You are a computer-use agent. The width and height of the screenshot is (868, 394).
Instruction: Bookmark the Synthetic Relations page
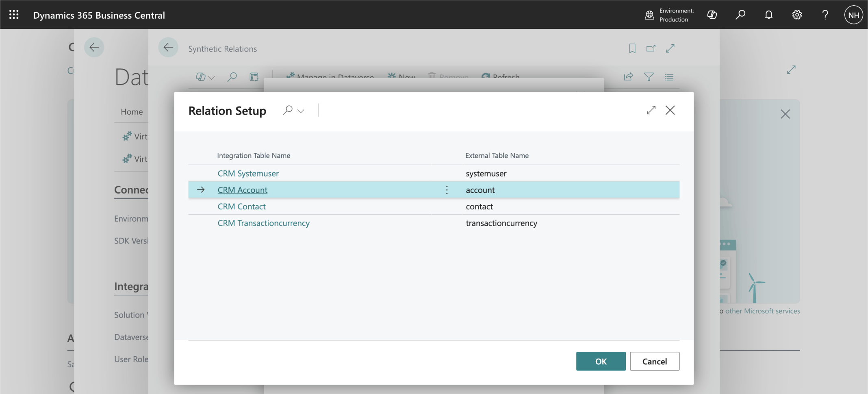point(632,48)
